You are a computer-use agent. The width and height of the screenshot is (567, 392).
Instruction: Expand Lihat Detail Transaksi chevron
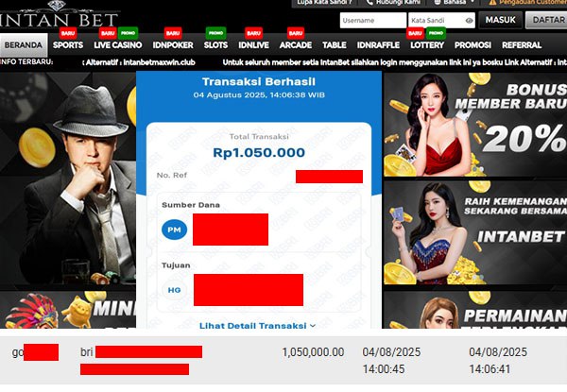tap(313, 326)
